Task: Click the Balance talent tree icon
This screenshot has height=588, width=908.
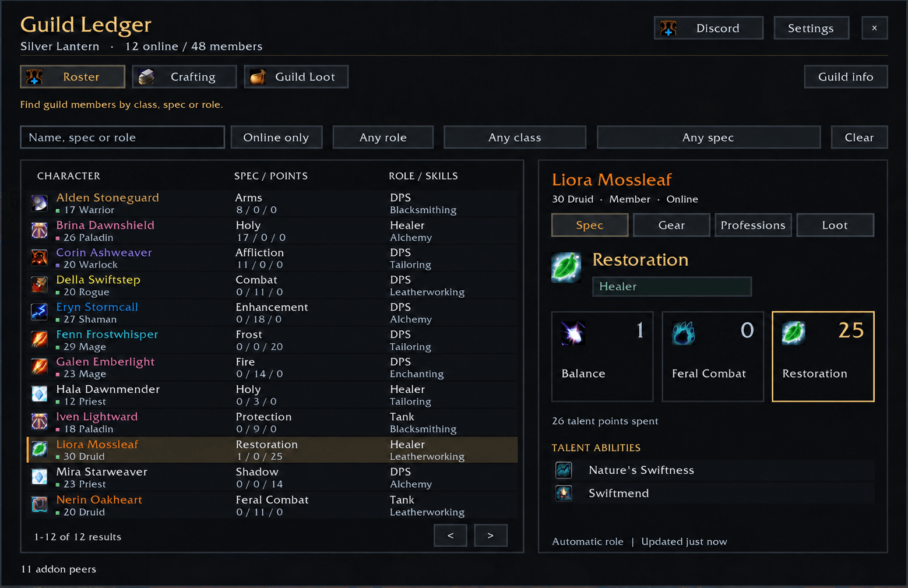Action: coord(573,333)
